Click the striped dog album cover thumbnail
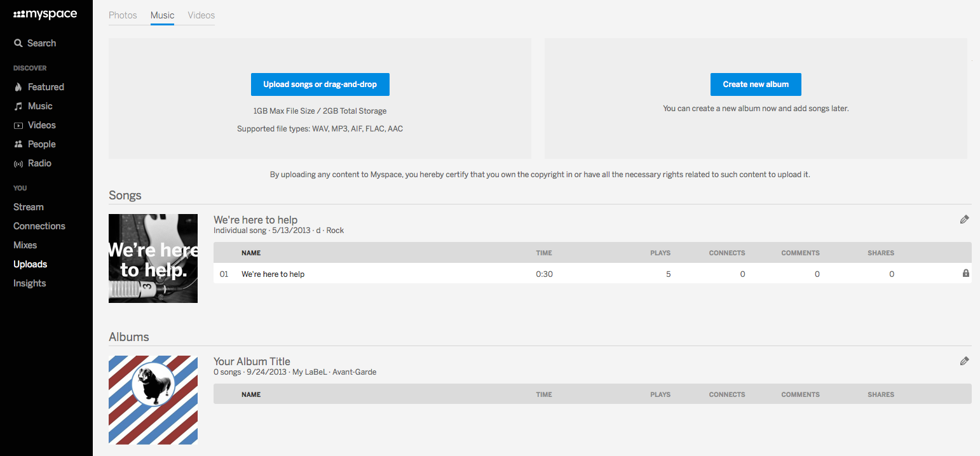This screenshot has height=456, width=980. pyautogui.click(x=153, y=400)
